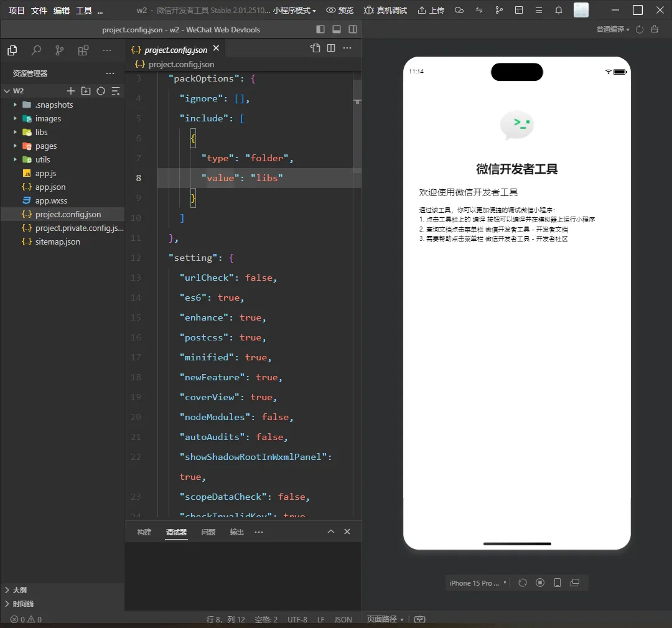Switch to the 构建 tab
672x628 pixels.
point(144,532)
